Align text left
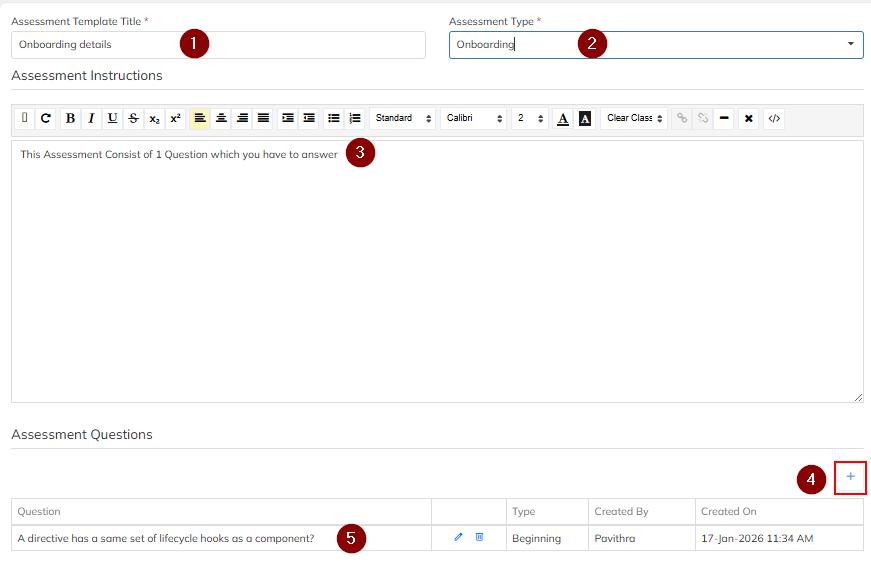Image resolution: width=871 pixels, height=562 pixels. pyautogui.click(x=199, y=118)
